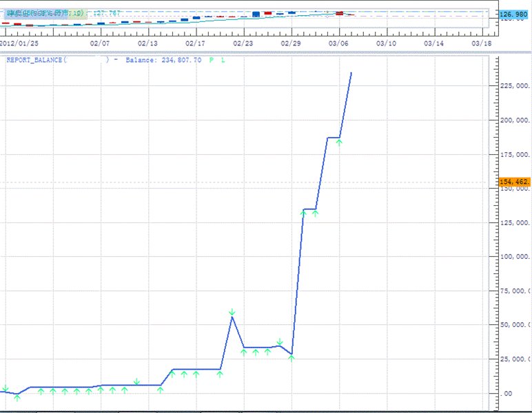This screenshot has width=532, height=413.
Task: Select the 126.980 price tag on top chart
Action: click(513, 14)
